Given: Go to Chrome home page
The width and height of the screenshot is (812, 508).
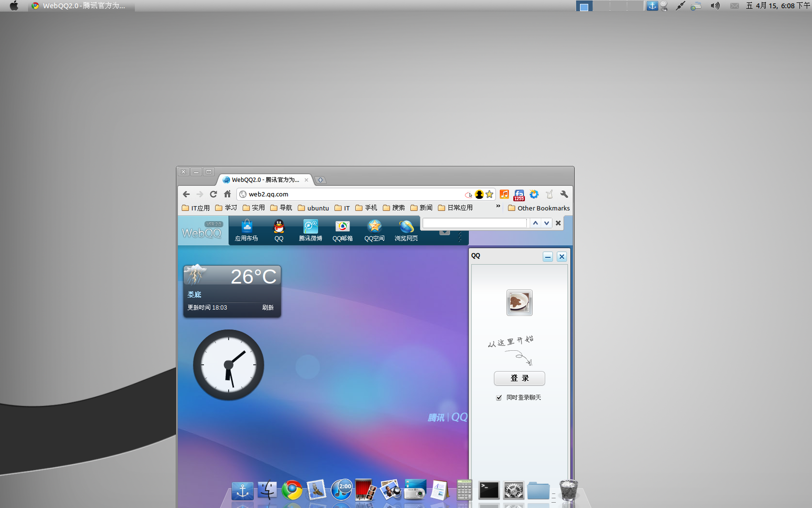Looking at the screenshot, I should point(227,194).
